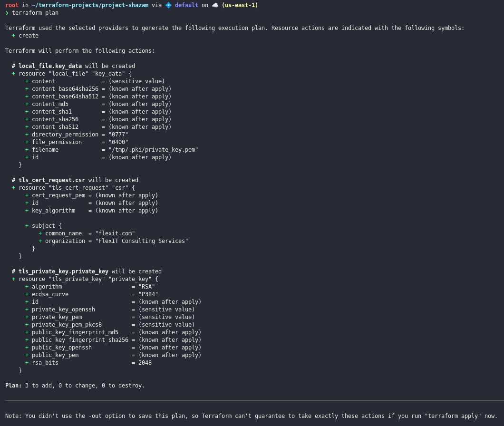The width and height of the screenshot is (504, 426).
Task: Click 'Terraform will perform the following actions:' line
Action: [x=80, y=51]
